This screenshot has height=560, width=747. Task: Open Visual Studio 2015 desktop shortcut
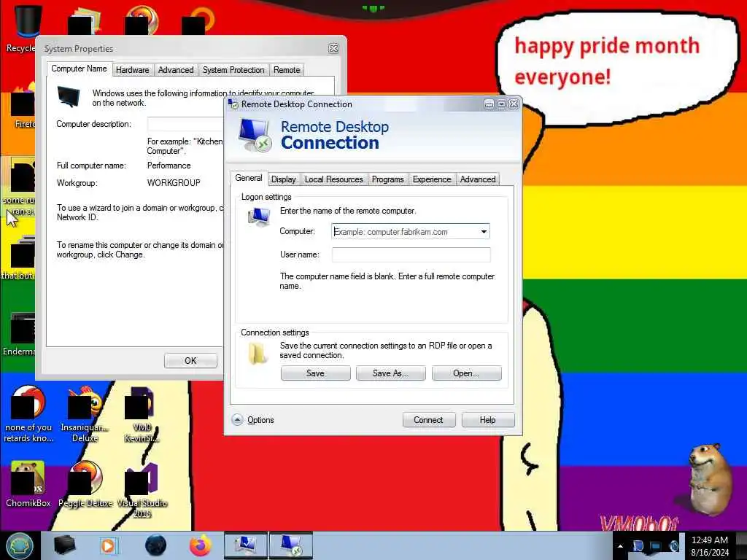[x=142, y=490]
